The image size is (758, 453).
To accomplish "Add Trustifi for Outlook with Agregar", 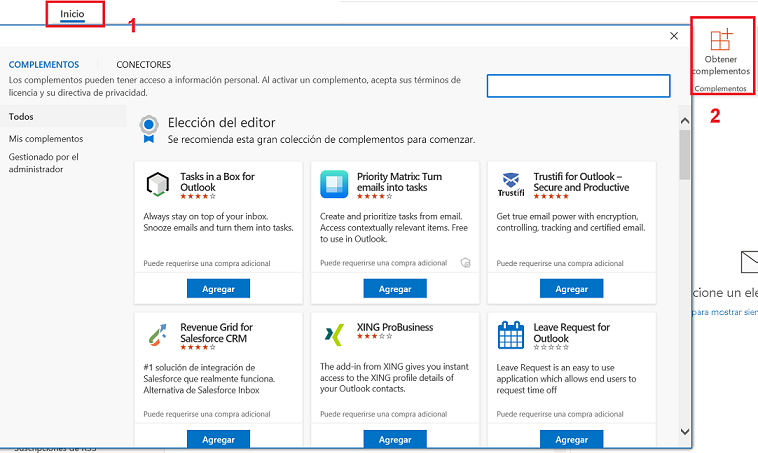I will pyautogui.click(x=571, y=289).
